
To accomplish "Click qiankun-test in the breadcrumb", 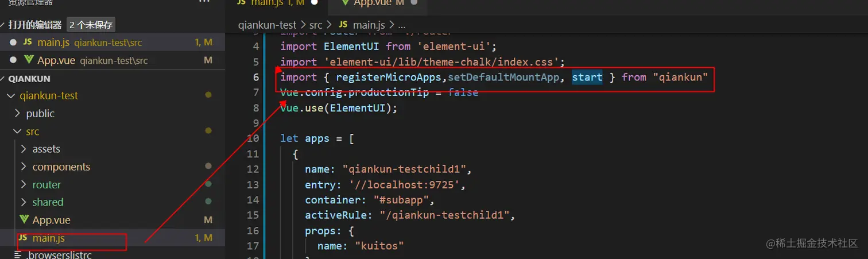I will pyautogui.click(x=267, y=25).
